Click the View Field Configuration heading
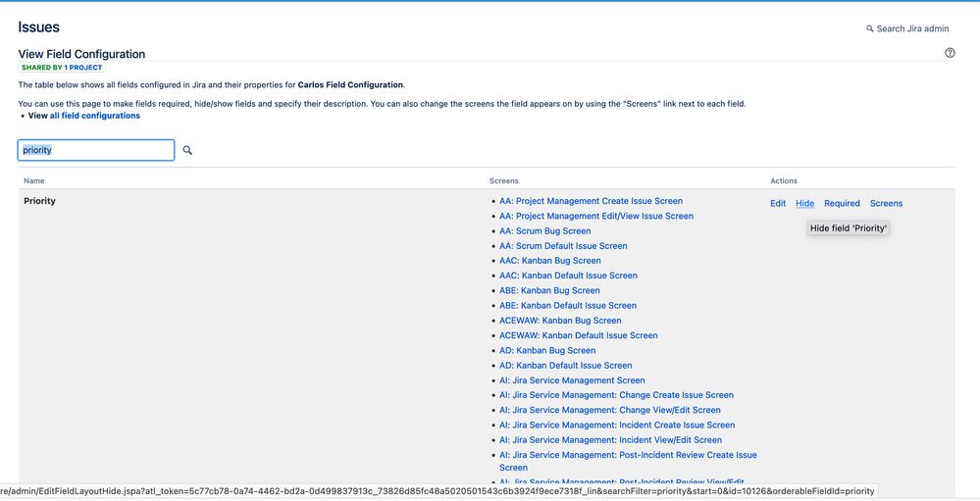This screenshot has width=980, height=501. click(x=81, y=54)
